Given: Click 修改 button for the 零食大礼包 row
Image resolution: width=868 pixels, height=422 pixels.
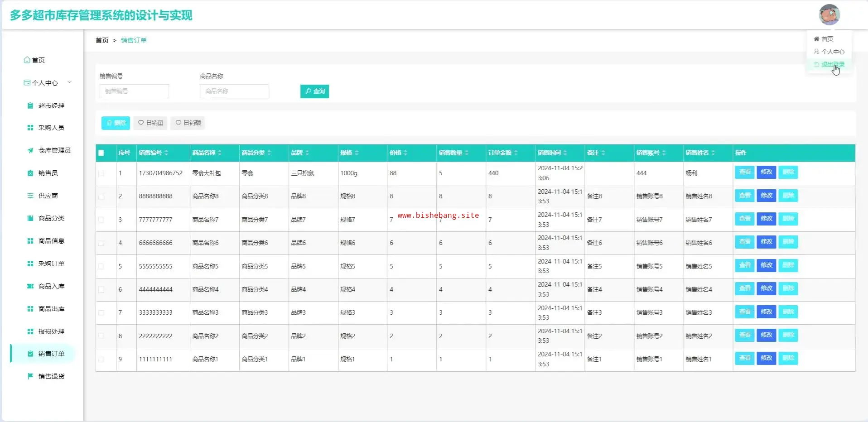Looking at the screenshot, I should pos(766,172).
